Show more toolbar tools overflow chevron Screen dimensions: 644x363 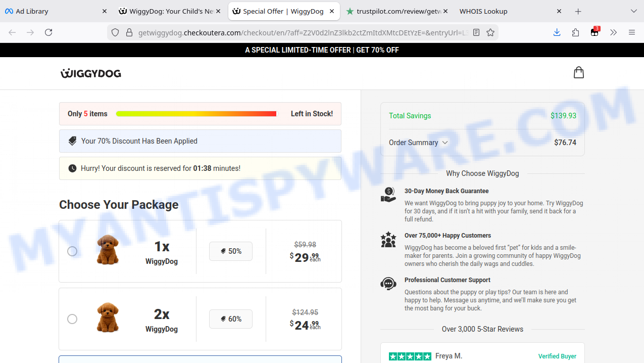[613, 32]
